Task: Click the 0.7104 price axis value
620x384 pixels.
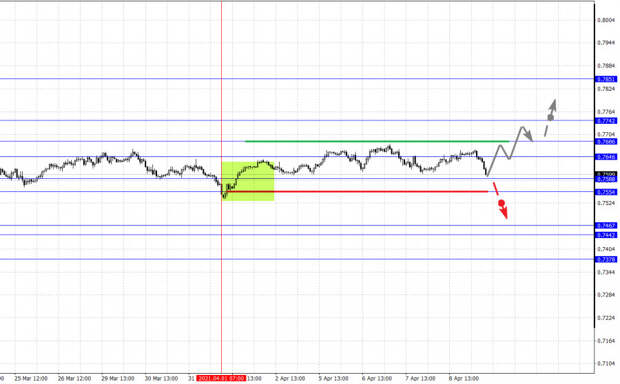Action: click(606, 363)
